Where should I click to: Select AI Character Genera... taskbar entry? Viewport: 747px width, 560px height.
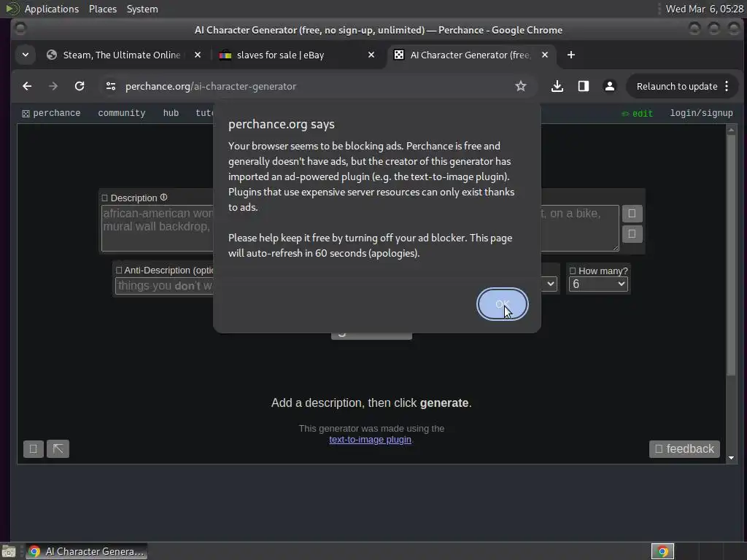86,551
